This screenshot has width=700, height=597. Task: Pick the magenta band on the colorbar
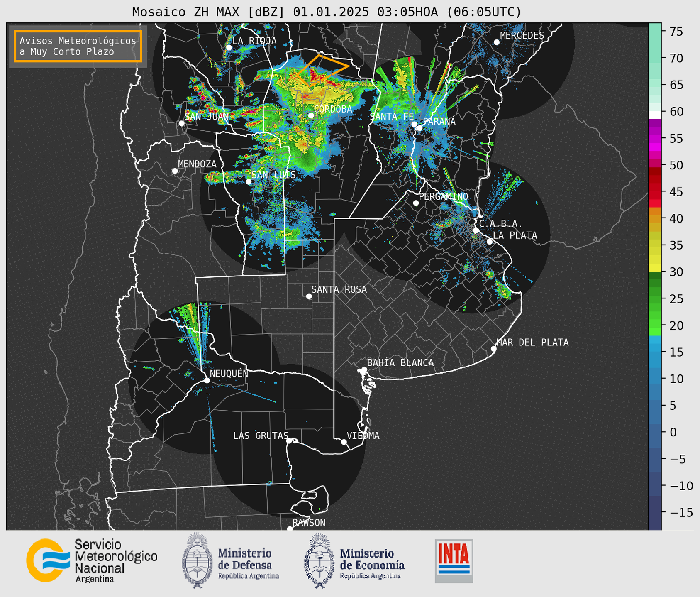655,147
